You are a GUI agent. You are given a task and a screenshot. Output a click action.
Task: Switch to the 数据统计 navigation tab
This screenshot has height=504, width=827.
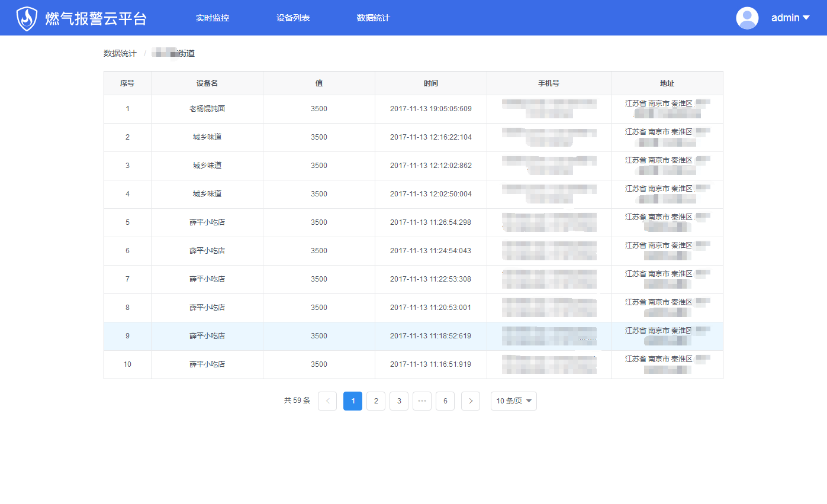374,18
